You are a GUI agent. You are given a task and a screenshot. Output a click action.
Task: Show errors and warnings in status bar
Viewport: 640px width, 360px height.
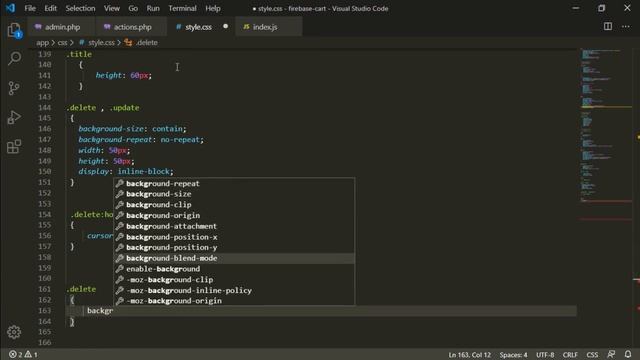click(x=23, y=355)
